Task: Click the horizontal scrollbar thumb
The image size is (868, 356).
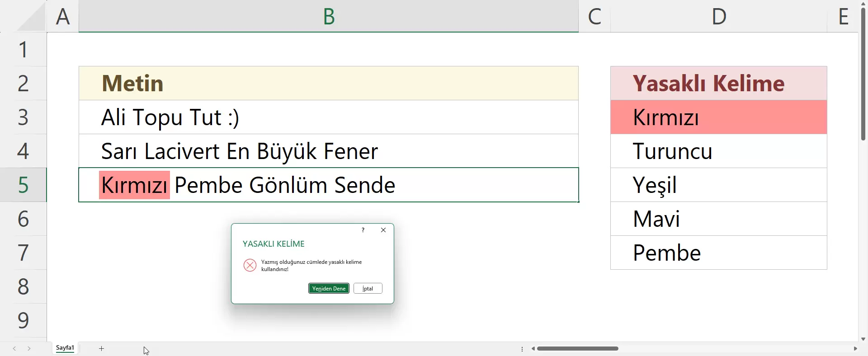Action: click(x=578, y=349)
